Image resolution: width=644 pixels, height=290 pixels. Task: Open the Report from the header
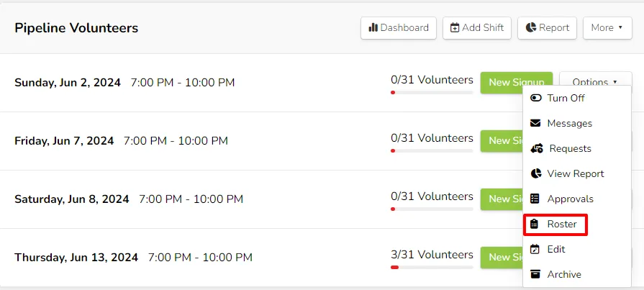tap(547, 28)
